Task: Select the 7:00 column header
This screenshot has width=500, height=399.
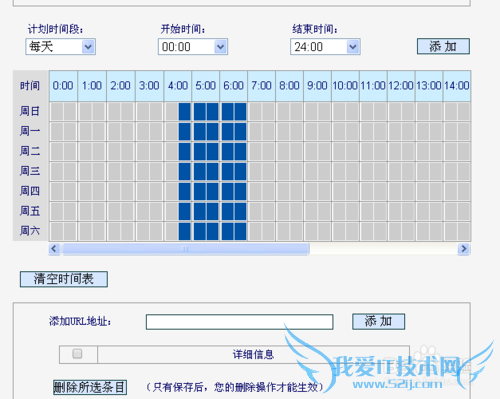Action: pyautogui.click(x=261, y=86)
